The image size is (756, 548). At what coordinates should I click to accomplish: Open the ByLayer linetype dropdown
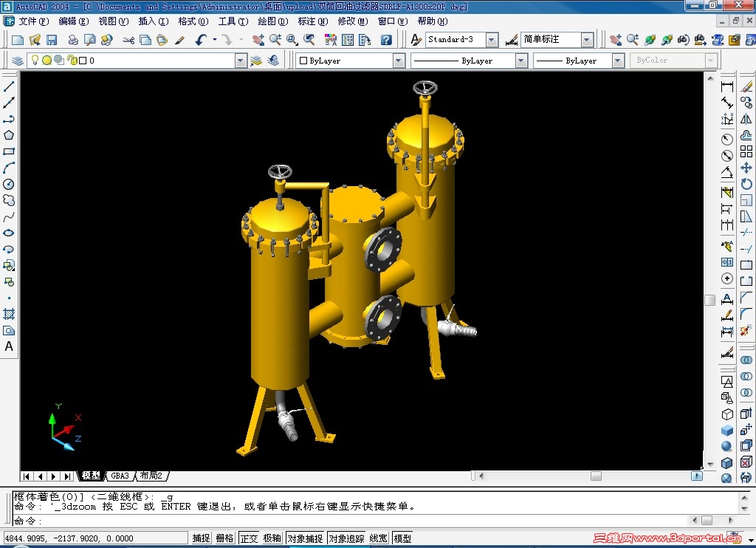click(x=521, y=61)
